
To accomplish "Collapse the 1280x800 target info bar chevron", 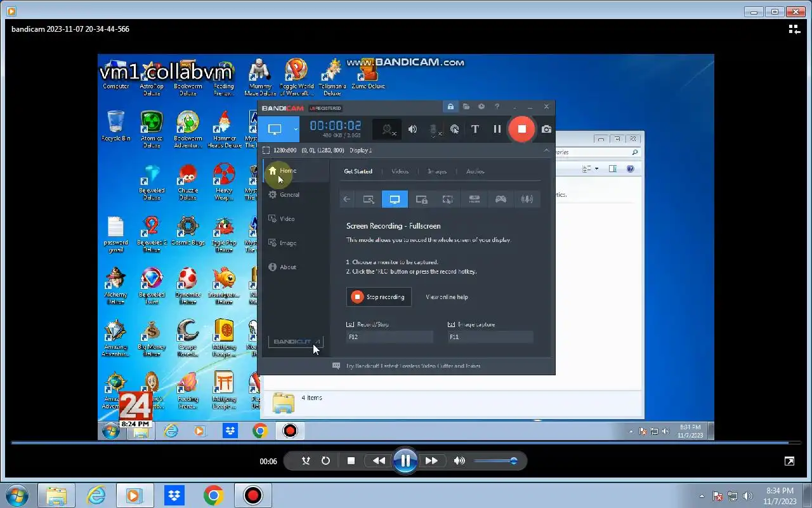I will click(546, 150).
